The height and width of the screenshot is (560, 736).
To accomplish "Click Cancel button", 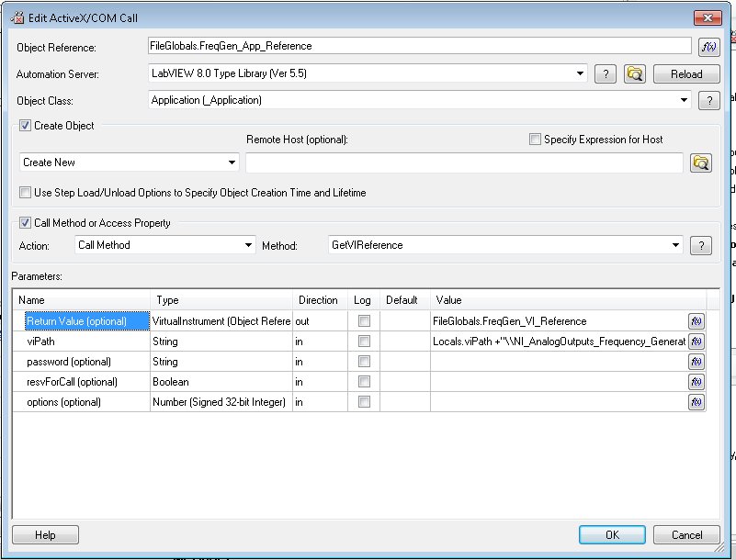I will tap(686, 534).
